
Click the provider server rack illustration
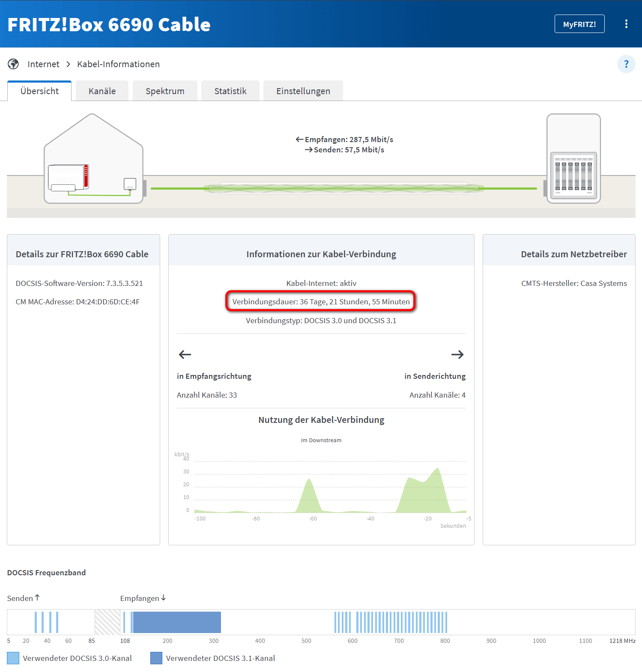(x=573, y=158)
